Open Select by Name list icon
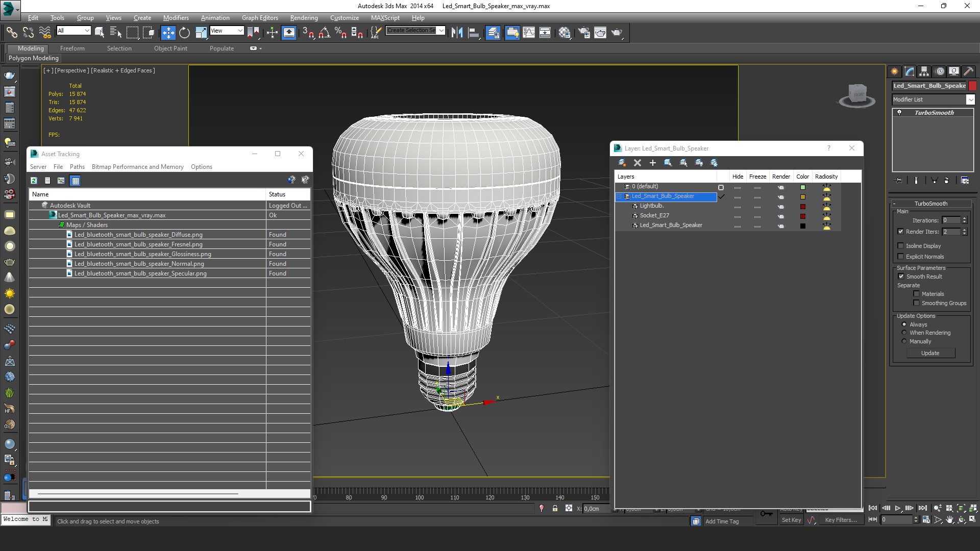Image resolution: width=980 pixels, height=551 pixels. coord(116,33)
